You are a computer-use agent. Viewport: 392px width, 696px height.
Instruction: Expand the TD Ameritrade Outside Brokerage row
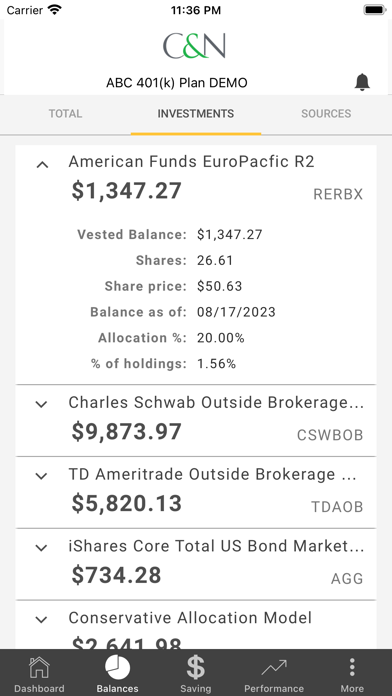(41, 476)
